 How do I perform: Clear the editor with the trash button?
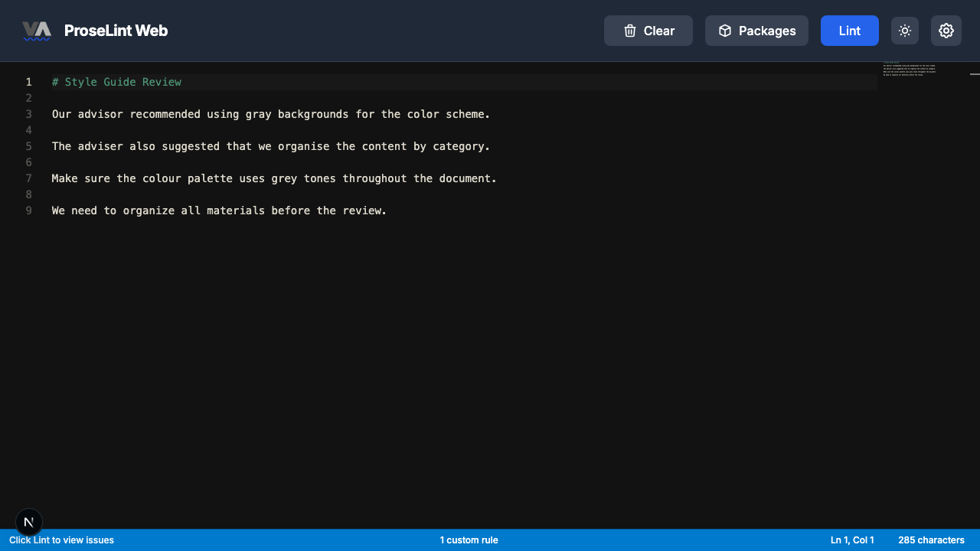[648, 31]
